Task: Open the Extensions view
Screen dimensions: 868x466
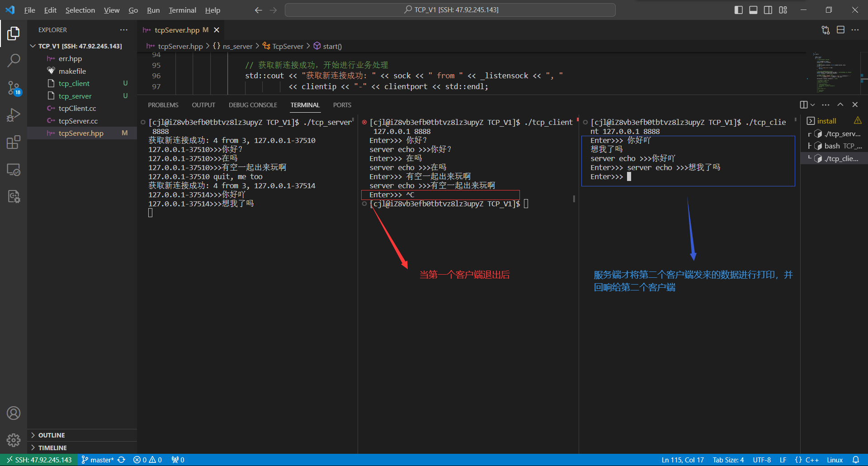Action: point(14,142)
